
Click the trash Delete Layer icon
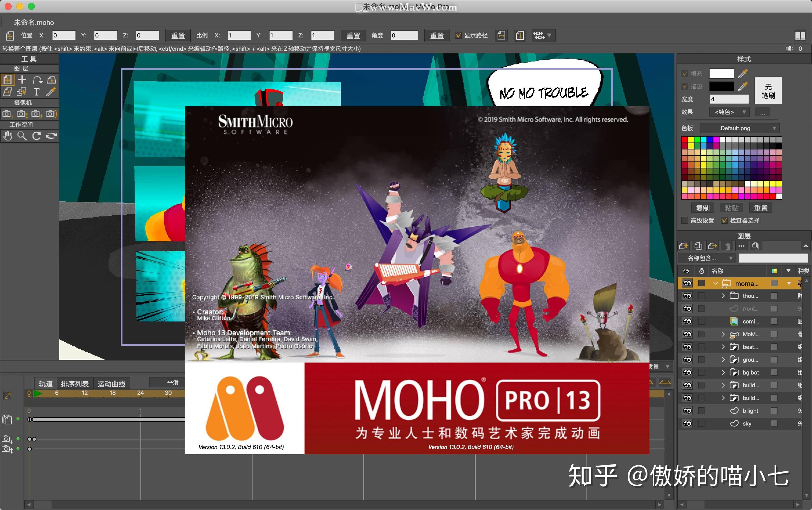click(x=728, y=246)
